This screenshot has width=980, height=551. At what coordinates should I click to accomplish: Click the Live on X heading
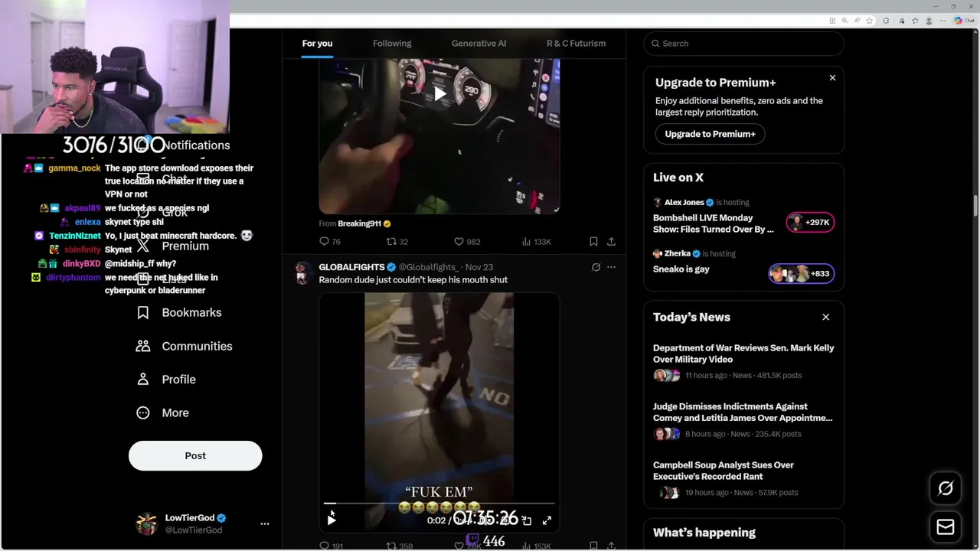coord(678,178)
